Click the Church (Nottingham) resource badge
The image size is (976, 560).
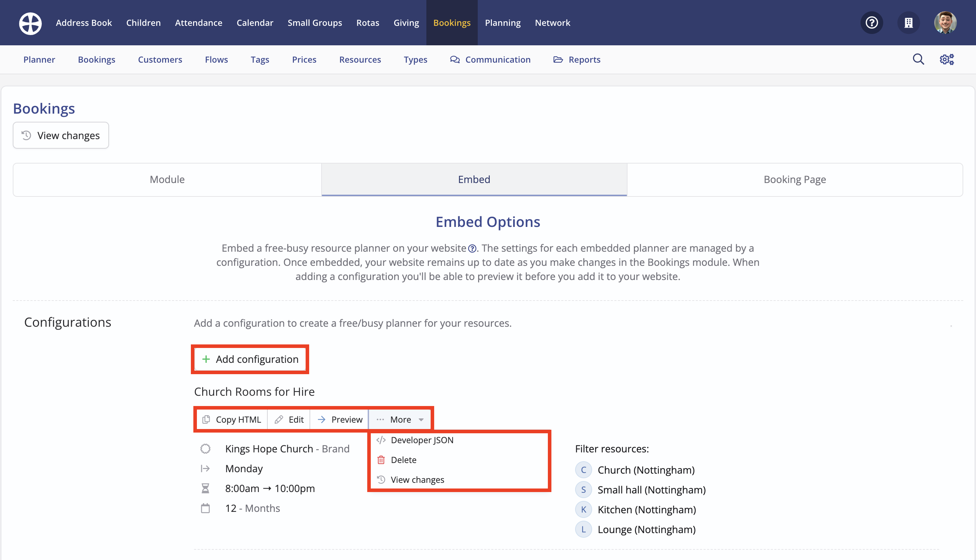click(x=583, y=470)
